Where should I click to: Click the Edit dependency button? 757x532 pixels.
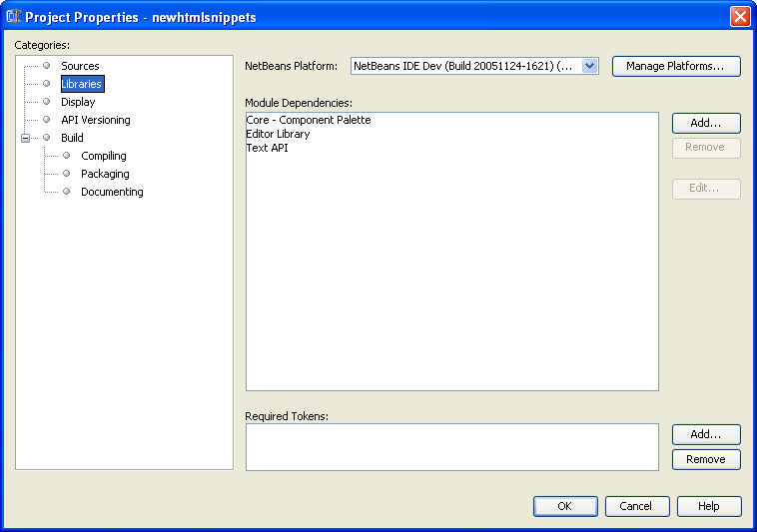pyautogui.click(x=706, y=188)
